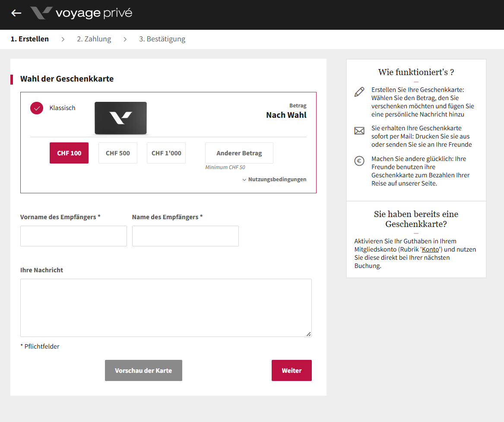504x422 pixels.
Task: Click the pencil icon in help panel
Action: 359,92
